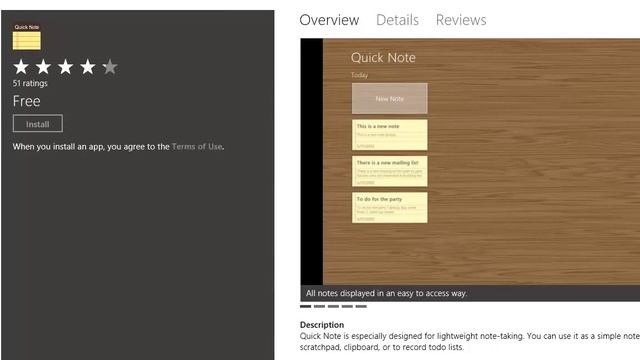Click the second rating star
Screen dimensions: 640x360
43,67
